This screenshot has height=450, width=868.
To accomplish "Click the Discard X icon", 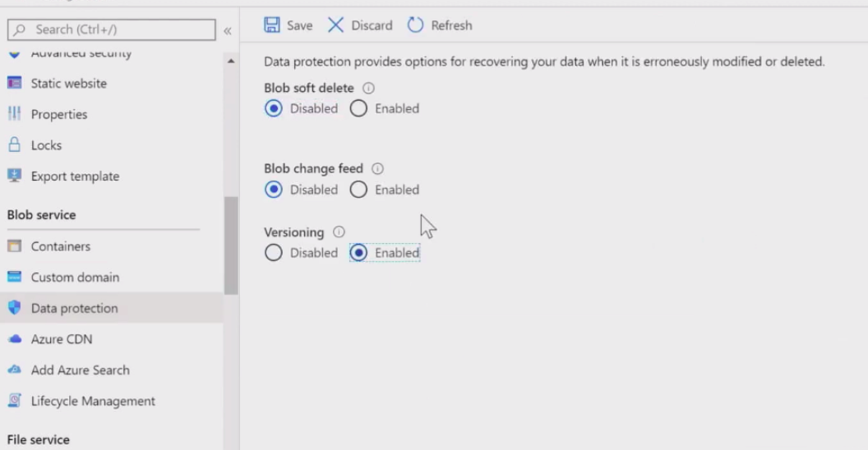I will point(335,25).
